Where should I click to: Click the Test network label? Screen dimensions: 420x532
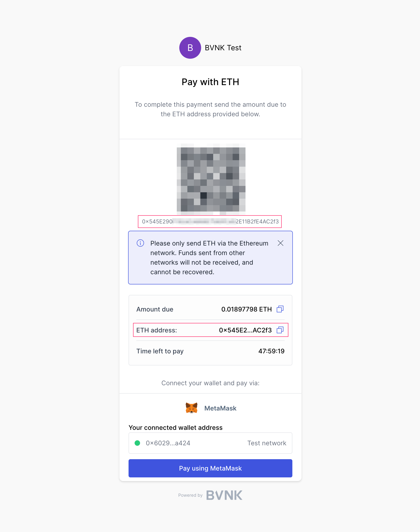click(267, 443)
